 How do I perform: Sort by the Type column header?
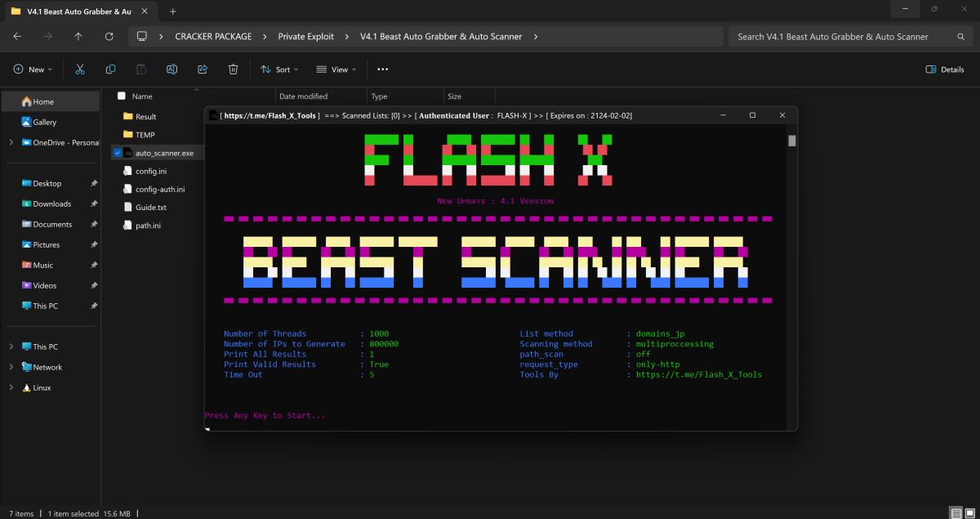[x=380, y=96]
